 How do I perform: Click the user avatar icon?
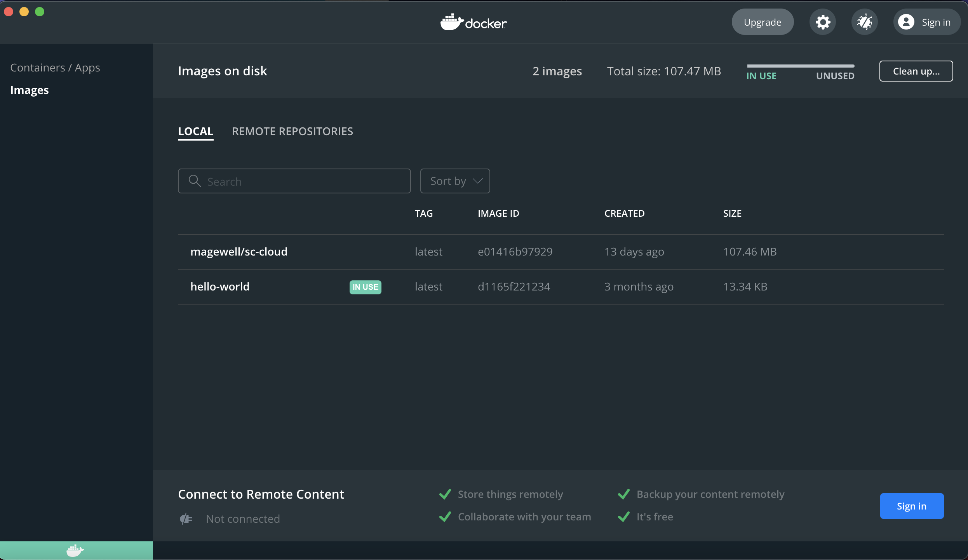[906, 22]
